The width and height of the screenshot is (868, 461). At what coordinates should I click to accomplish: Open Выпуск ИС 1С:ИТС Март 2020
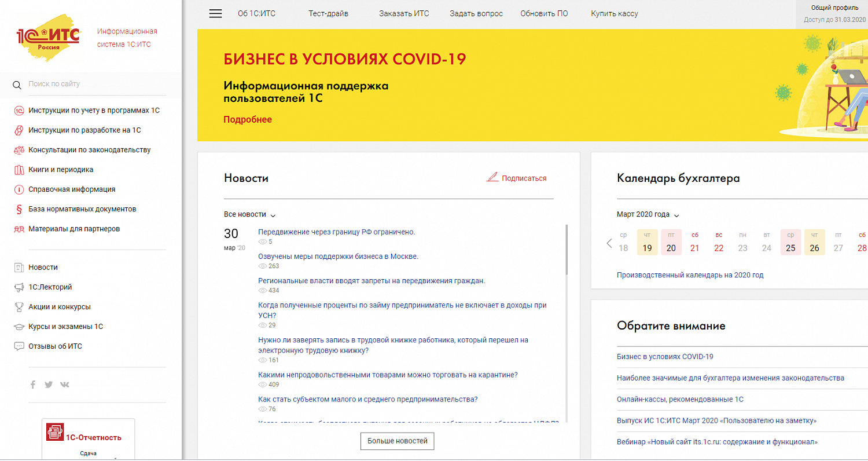point(716,421)
